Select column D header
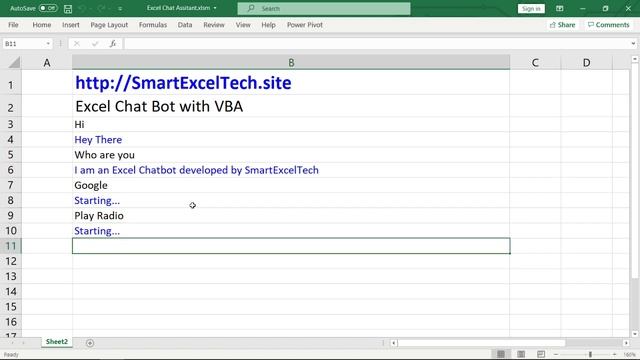The height and width of the screenshot is (360, 640). pos(587,62)
